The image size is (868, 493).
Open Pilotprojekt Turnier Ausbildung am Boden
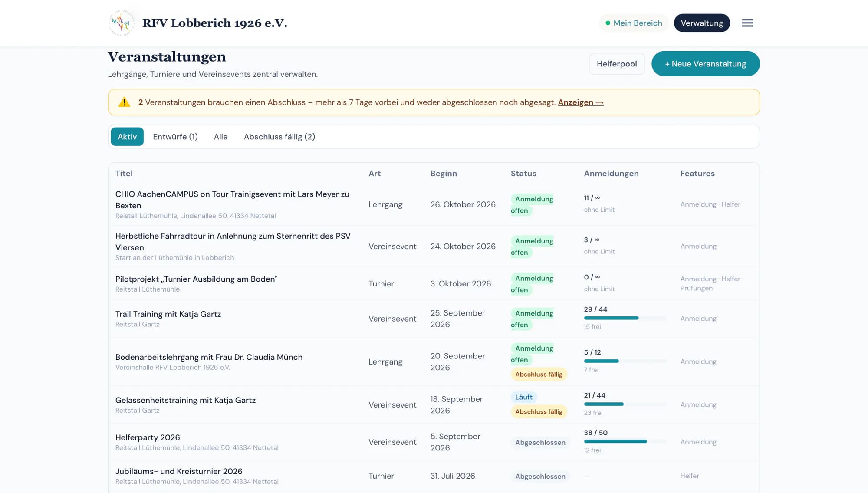tap(196, 279)
